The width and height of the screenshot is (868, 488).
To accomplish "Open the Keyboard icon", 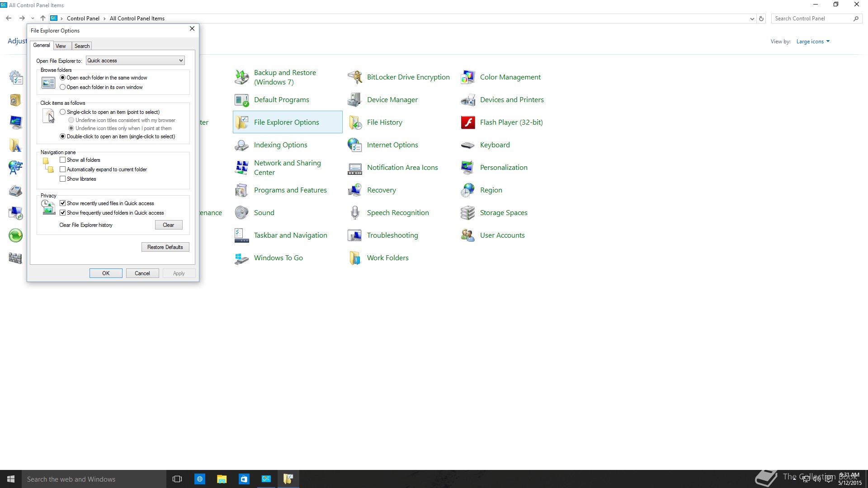I will click(468, 145).
